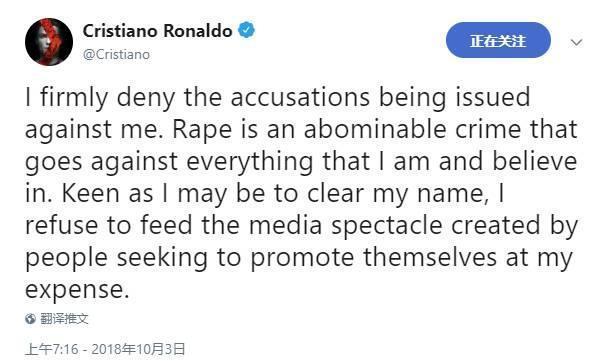Open the @Cristiano handle link
This screenshot has width=611, height=361.
click(116, 54)
